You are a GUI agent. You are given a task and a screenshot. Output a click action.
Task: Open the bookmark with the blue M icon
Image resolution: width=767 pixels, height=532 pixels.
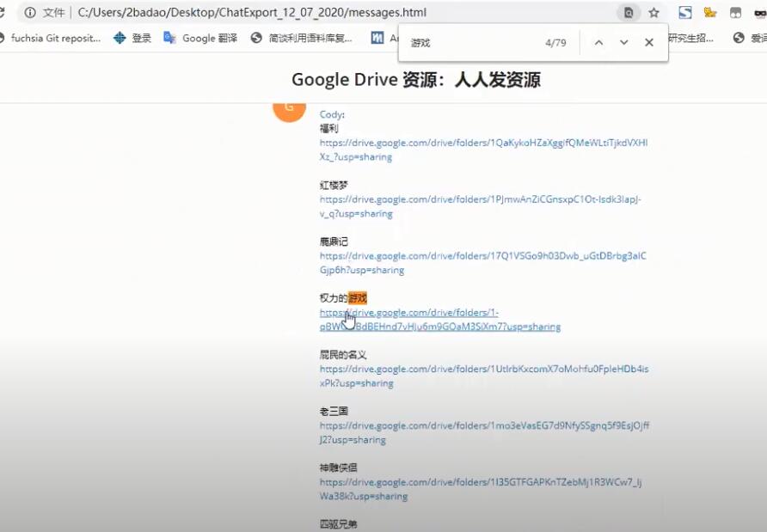384,38
